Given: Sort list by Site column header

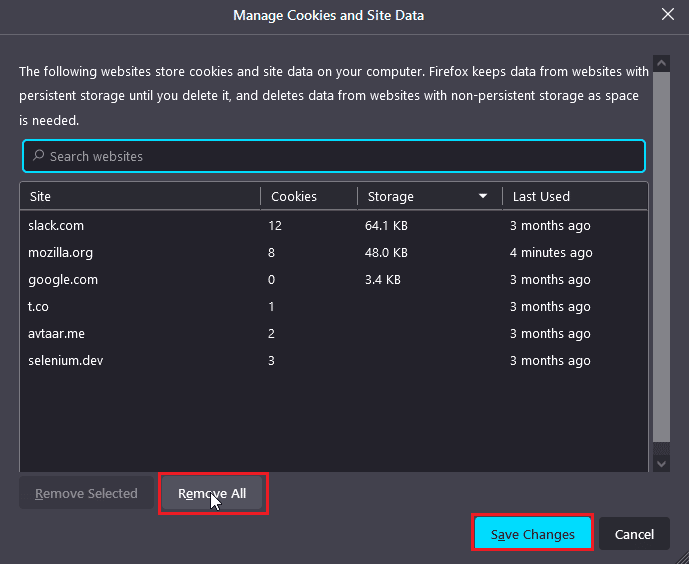Looking at the screenshot, I should pos(140,196).
